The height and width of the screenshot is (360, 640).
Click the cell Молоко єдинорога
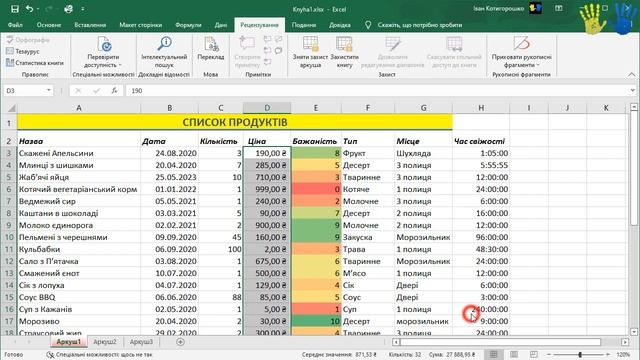tap(79, 225)
